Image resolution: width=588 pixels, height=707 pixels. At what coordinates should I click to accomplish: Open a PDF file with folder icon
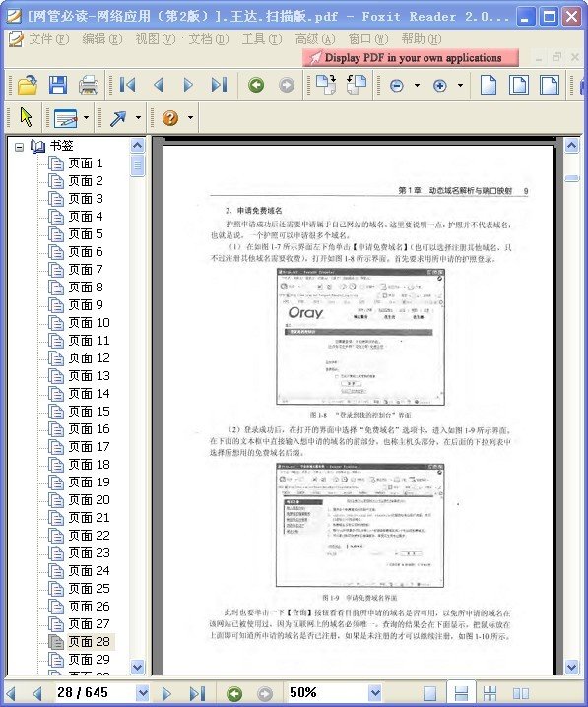(27, 85)
